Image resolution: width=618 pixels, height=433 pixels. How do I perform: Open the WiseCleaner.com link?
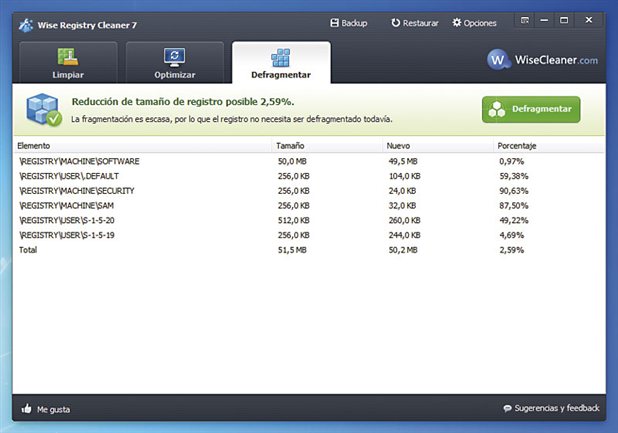[x=556, y=60]
